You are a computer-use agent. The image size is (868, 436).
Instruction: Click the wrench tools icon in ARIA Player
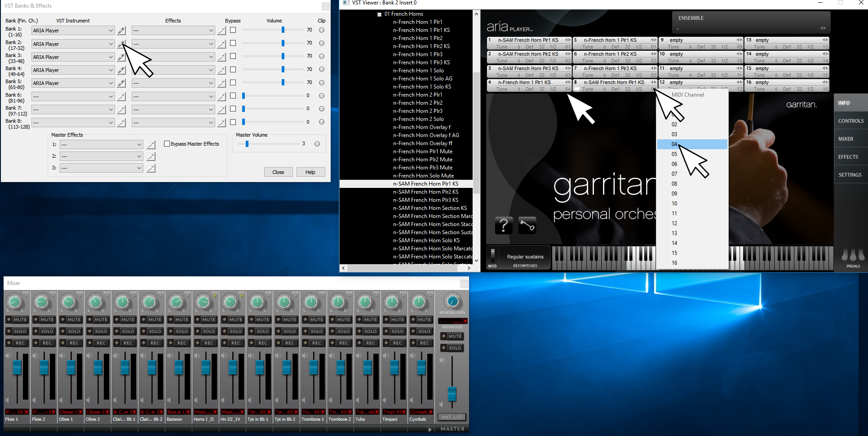click(x=527, y=225)
